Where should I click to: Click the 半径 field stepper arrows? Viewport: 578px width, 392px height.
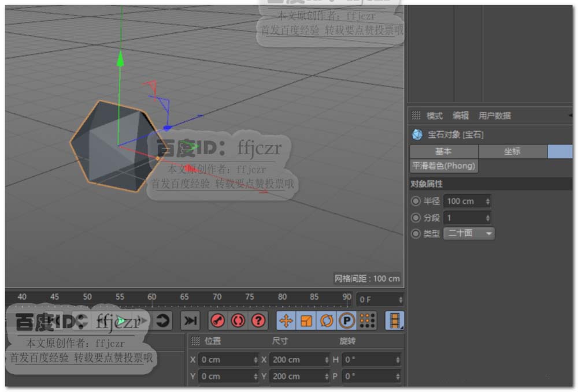pyautogui.click(x=487, y=201)
